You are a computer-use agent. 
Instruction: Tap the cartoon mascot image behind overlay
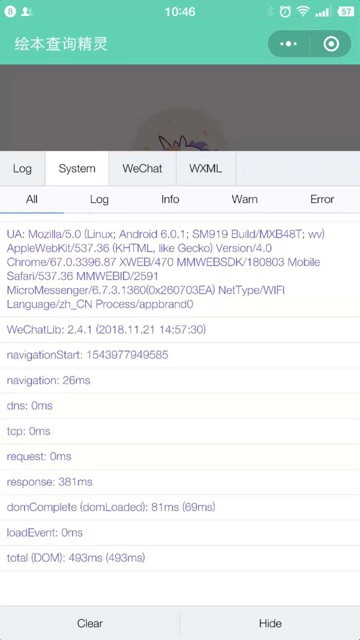(180, 129)
